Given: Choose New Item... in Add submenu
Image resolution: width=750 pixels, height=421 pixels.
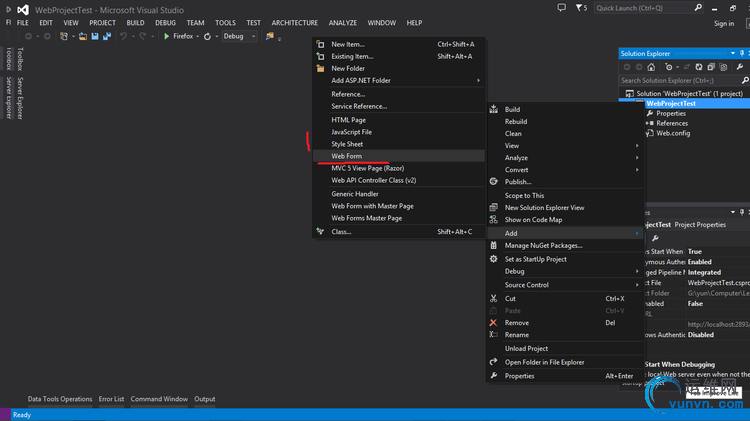Looking at the screenshot, I should [x=398, y=44].
